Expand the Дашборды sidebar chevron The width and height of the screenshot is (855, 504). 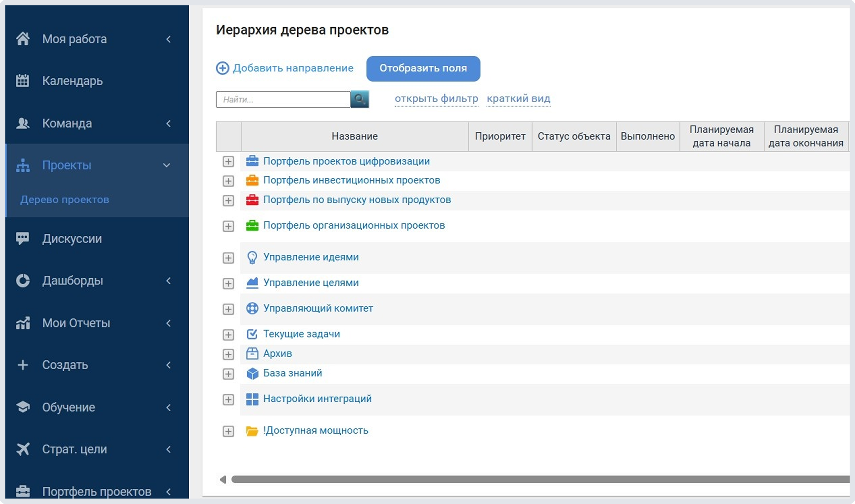[169, 281]
